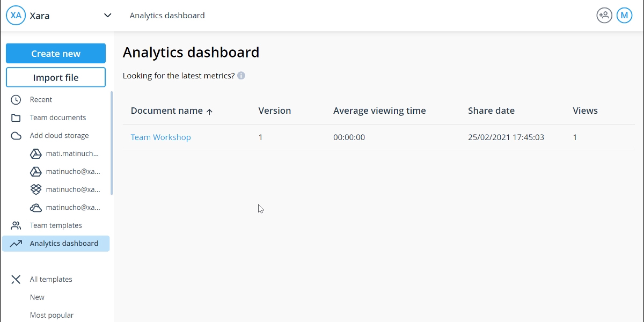Sort by Document name column arrow
The width and height of the screenshot is (644, 322).
(209, 112)
